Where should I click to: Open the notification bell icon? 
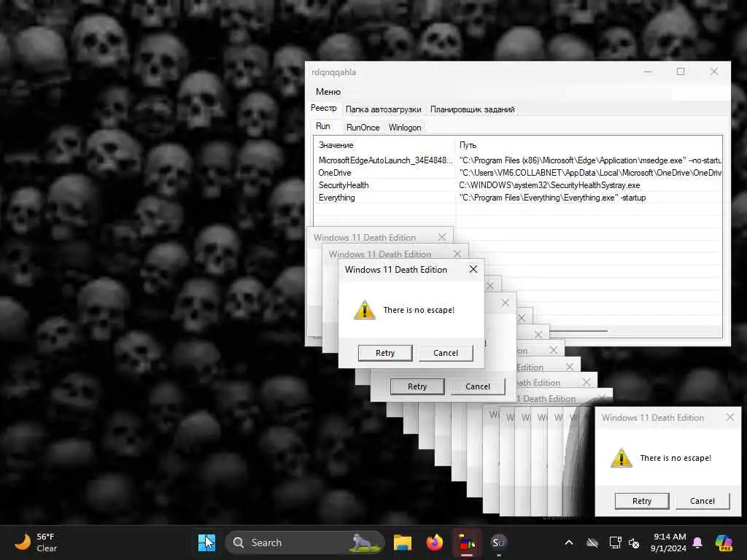[x=697, y=542]
